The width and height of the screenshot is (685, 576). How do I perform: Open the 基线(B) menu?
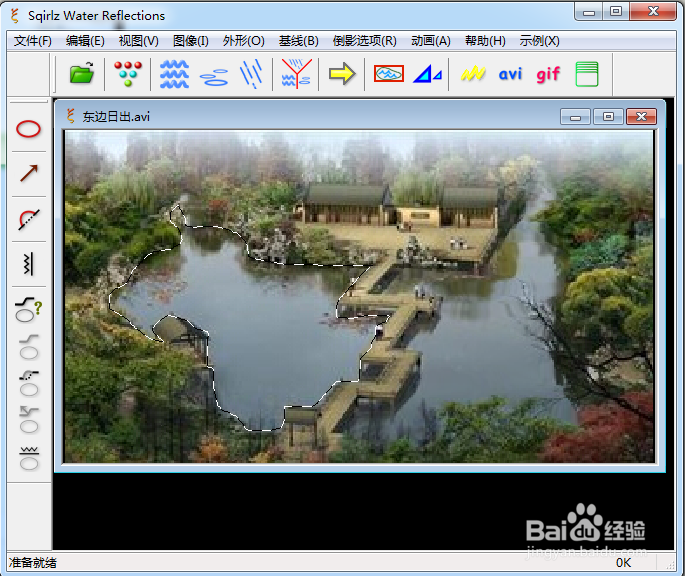[x=299, y=41]
